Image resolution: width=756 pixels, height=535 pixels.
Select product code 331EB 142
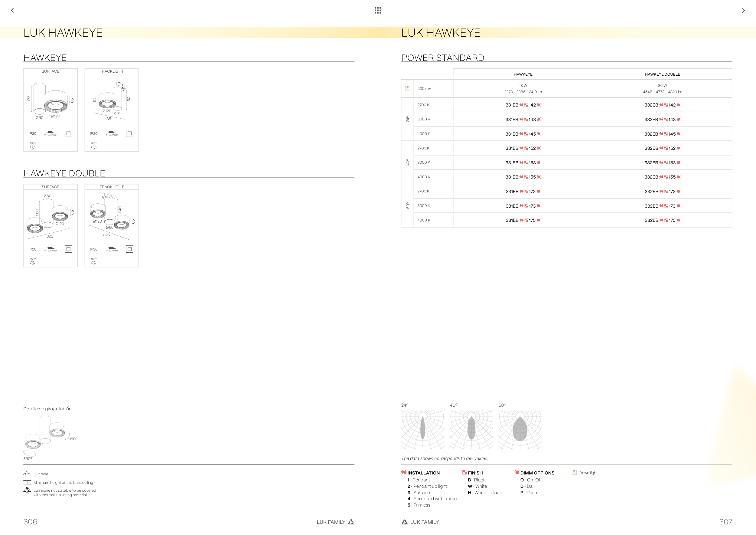[x=523, y=105]
